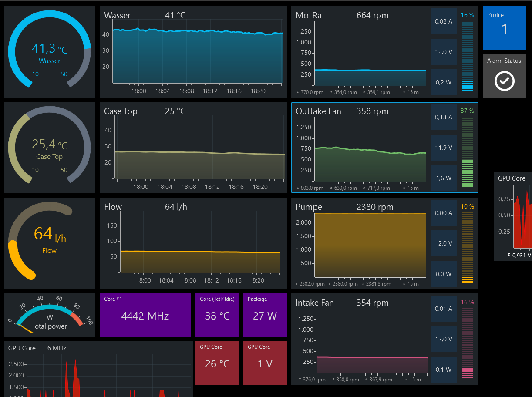Select the Mo-Ra 0,2 W power tile
This screenshot has width=532, height=397.
pos(444,82)
